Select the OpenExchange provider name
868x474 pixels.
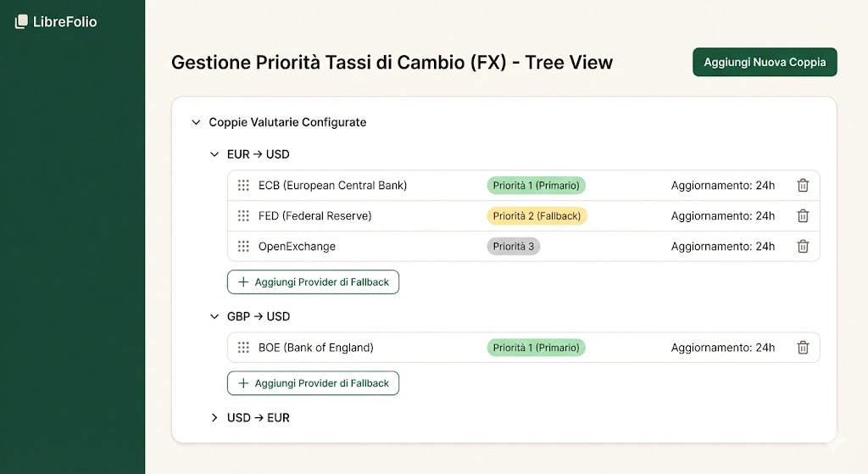(297, 247)
